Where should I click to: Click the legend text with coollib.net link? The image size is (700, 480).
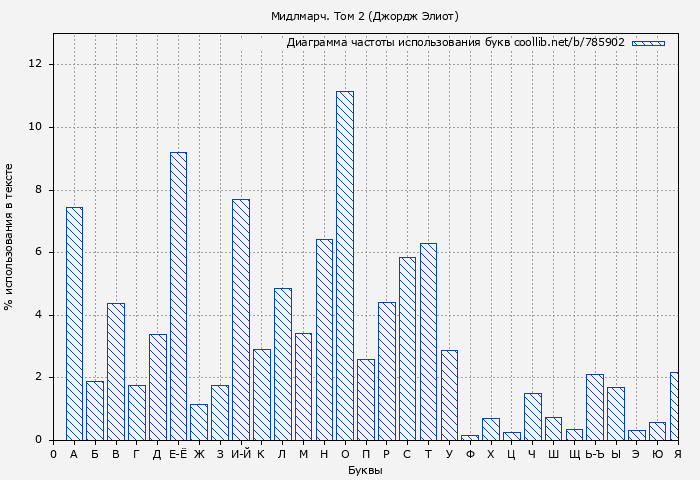pyautogui.click(x=455, y=43)
